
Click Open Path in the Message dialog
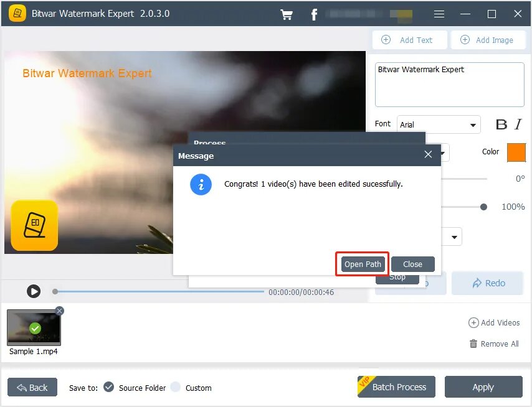(x=363, y=264)
